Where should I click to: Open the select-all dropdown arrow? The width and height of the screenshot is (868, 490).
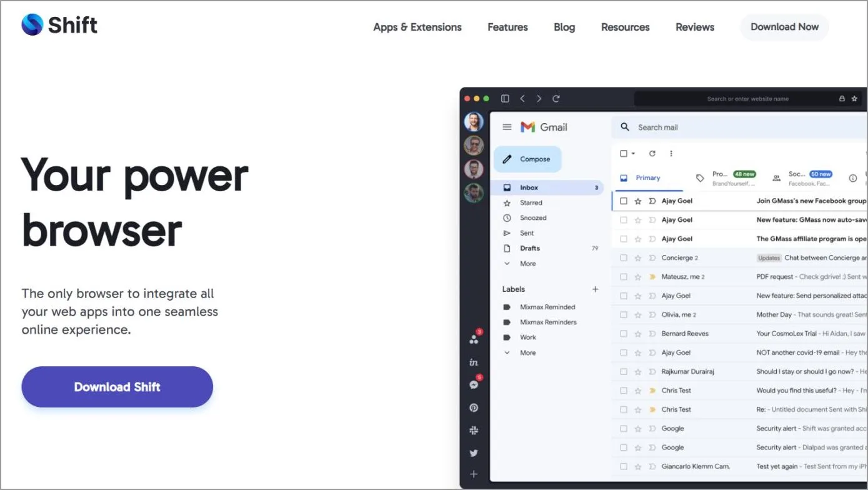click(x=633, y=154)
